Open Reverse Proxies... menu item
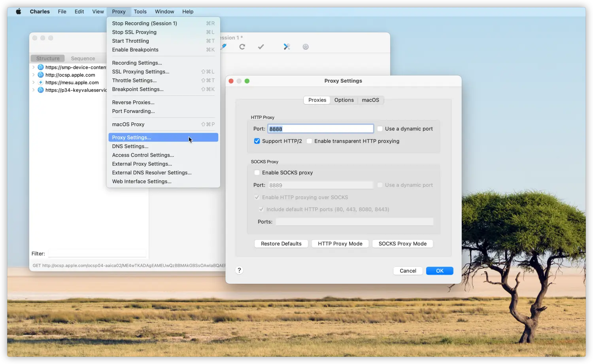This screenshot has height=364, width=593. [163, 102]
